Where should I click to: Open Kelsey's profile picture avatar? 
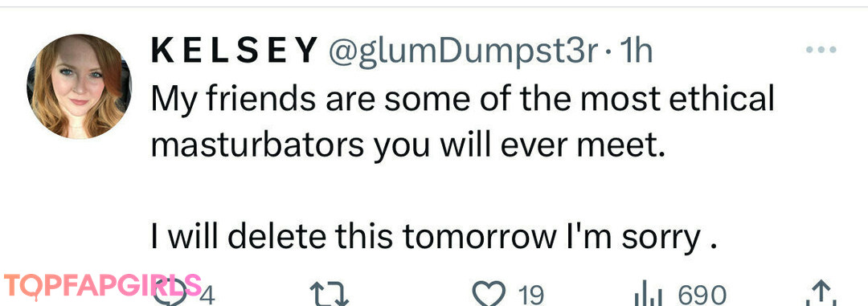tap(79, 86)
